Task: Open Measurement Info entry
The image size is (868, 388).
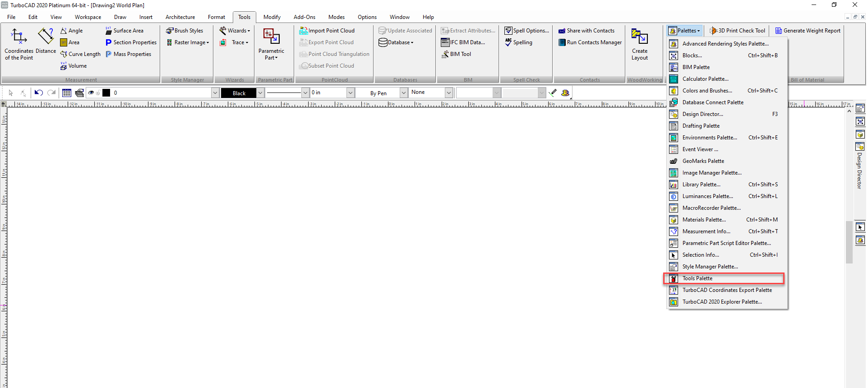Action: pos(727,231)
